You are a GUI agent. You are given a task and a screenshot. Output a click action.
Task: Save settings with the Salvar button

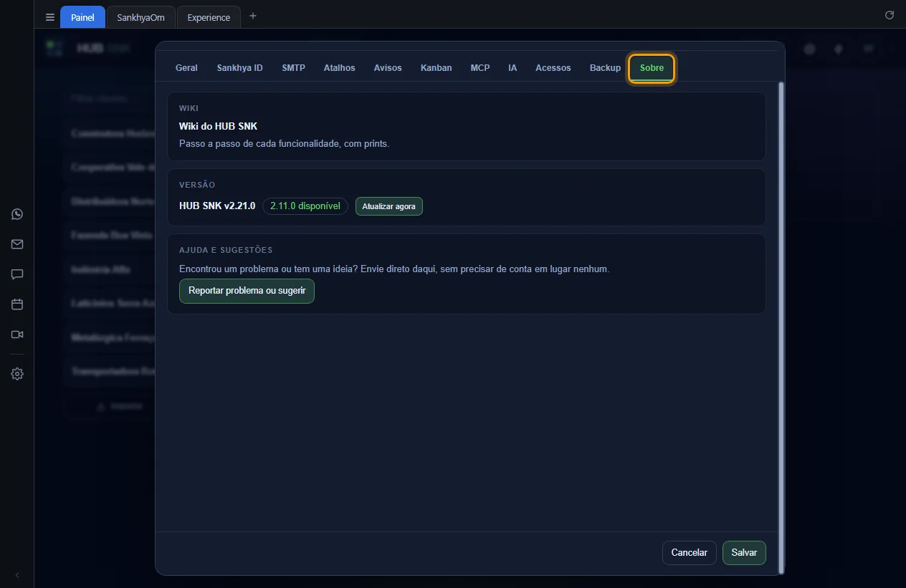[x=744, y=553]
